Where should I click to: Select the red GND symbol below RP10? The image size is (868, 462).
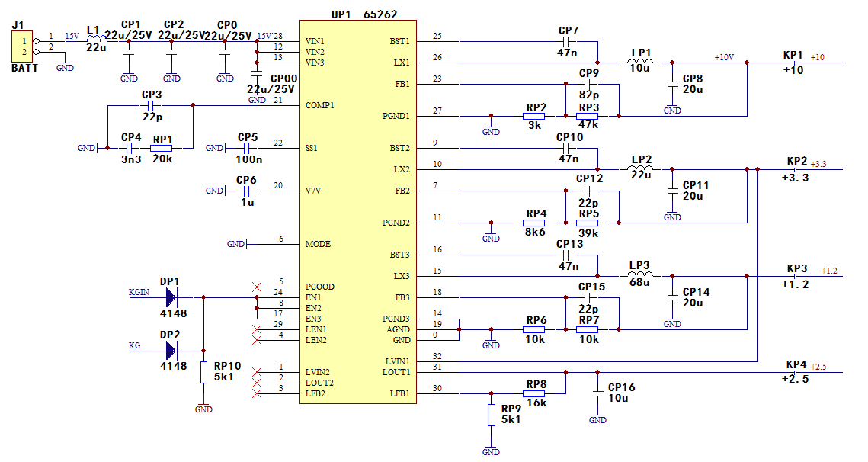click(203, 409)
